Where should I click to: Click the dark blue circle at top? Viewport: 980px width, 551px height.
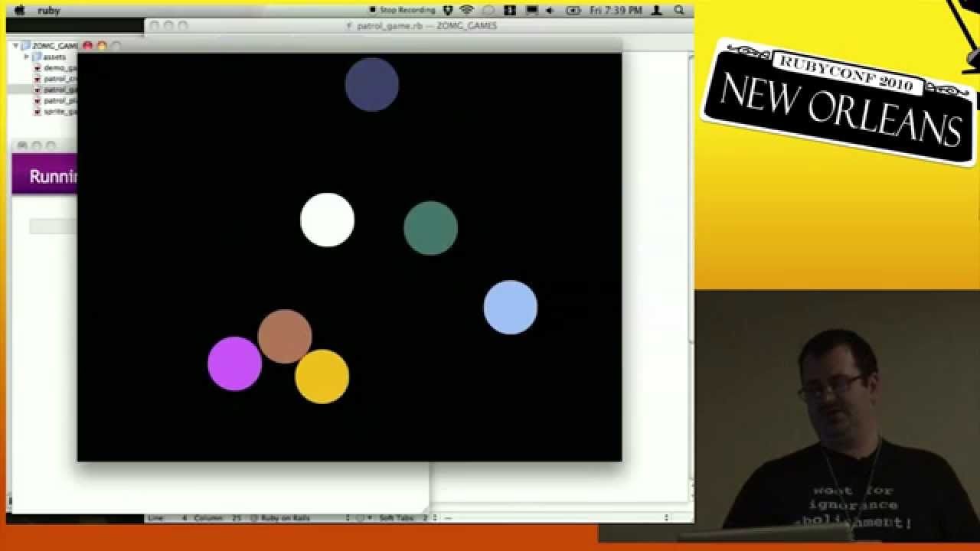pyautogui.click(x=372, y=84)
